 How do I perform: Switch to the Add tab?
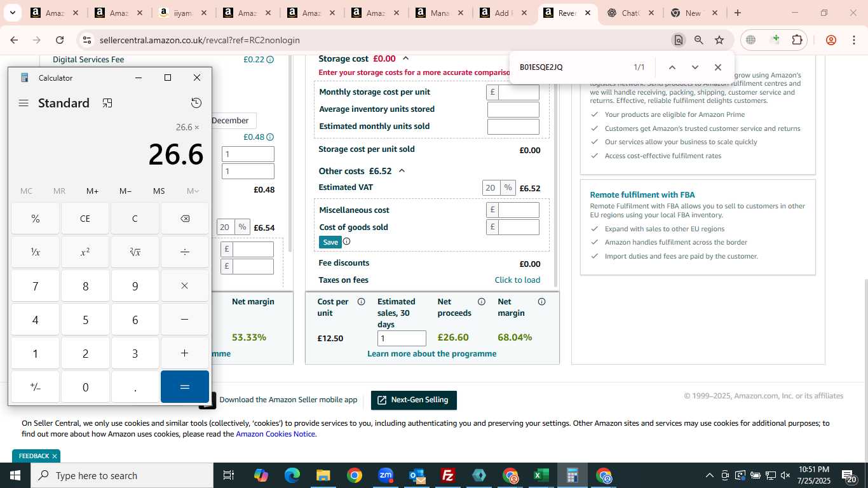coord(502,13)
